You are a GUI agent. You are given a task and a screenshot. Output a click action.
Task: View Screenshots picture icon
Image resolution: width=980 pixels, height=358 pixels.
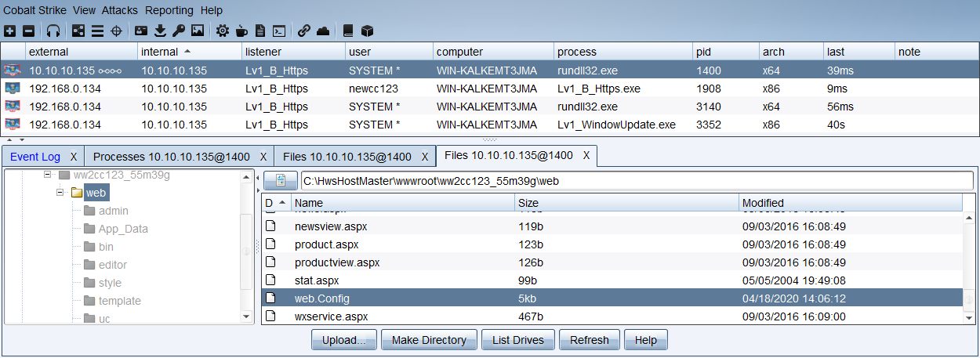tap(198, 31)
